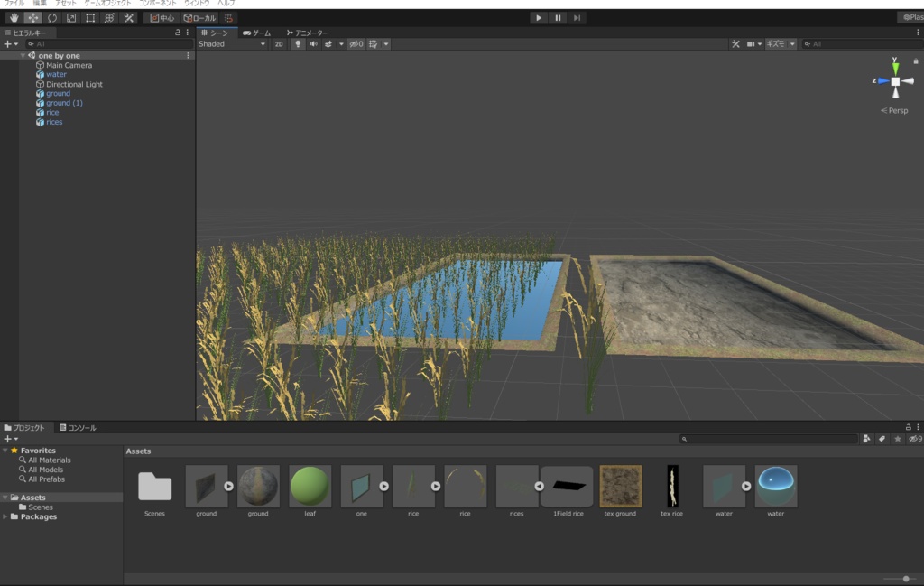Activate the Hand view tool
Screen dimensions: 924x586
point(14,18)
